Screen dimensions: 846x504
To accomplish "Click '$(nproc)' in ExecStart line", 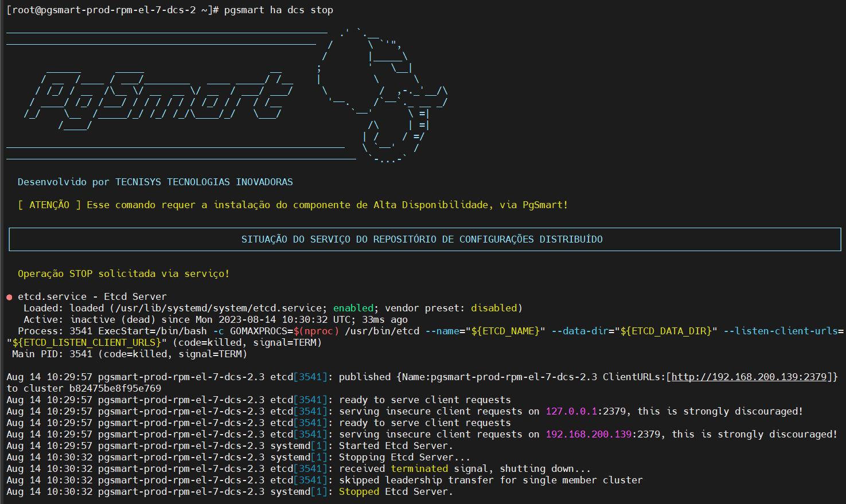I will (316, 331).
